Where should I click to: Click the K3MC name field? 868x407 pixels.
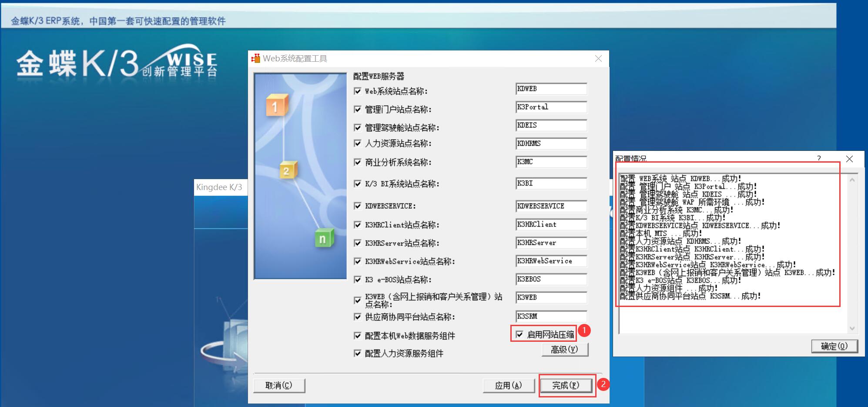pos(551,162)
